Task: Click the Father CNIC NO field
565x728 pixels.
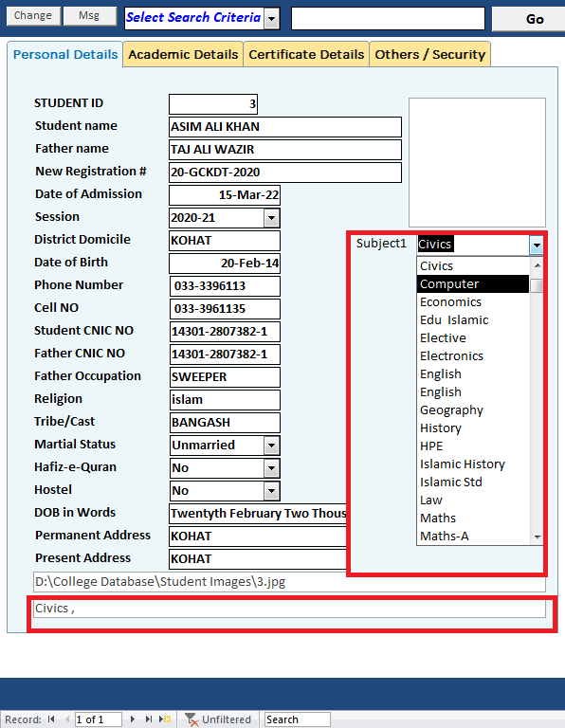Action: click(225, 355)
